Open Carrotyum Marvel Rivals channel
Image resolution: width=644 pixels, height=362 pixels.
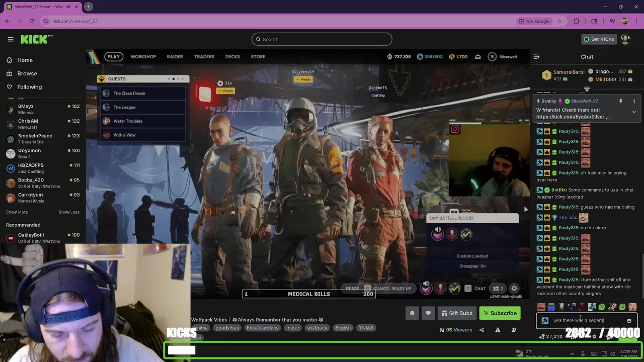tap(43, 197)
